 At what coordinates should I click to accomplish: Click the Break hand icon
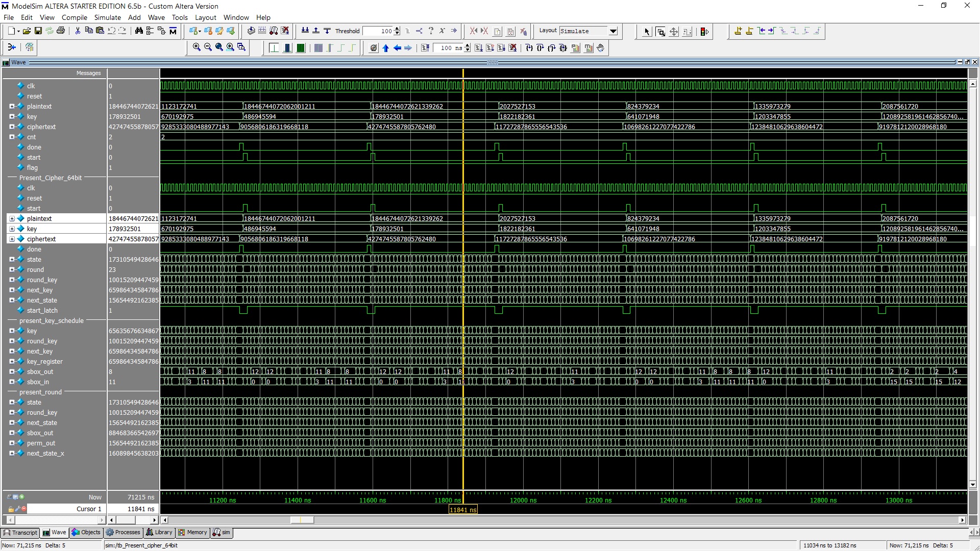(601, 48)
